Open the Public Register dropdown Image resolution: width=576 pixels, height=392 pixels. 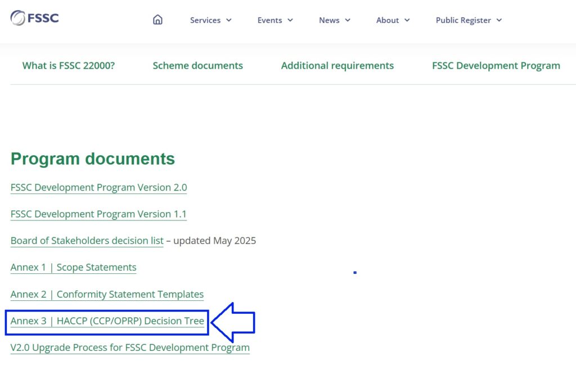point(465,20)
